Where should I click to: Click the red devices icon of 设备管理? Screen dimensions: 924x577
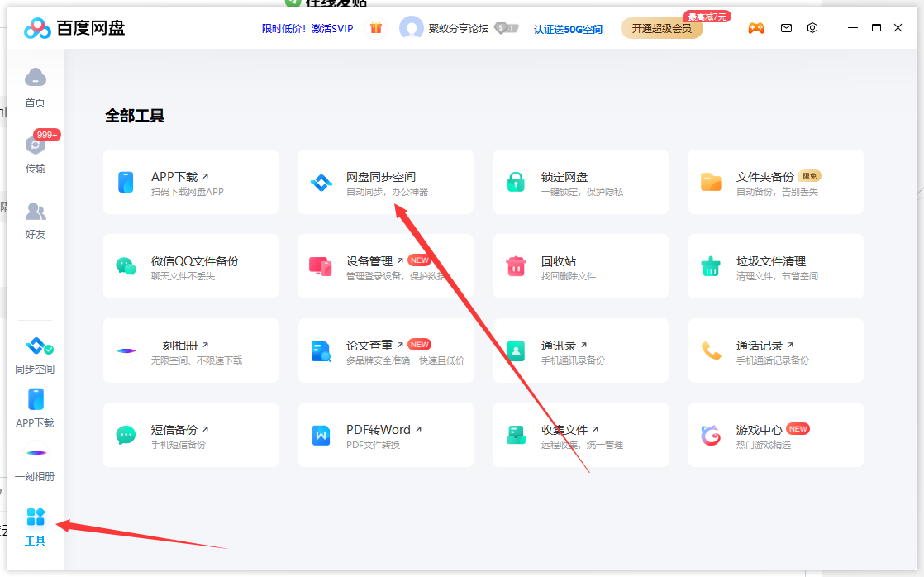pos(321,266)
